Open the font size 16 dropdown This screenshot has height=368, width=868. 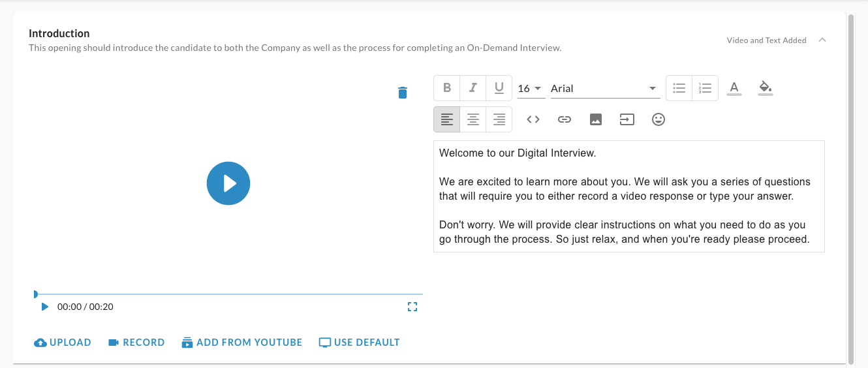tap(531, 89)
